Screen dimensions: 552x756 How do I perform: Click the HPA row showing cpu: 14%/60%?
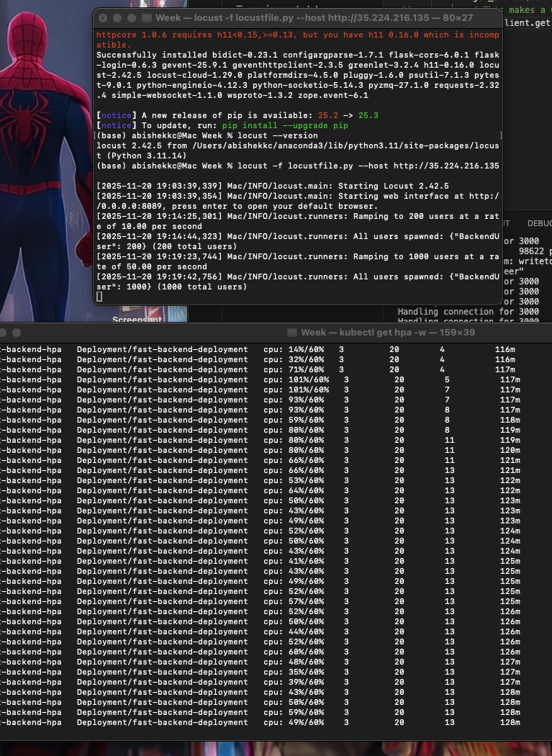pyautogui.click(x=258, y=349)
